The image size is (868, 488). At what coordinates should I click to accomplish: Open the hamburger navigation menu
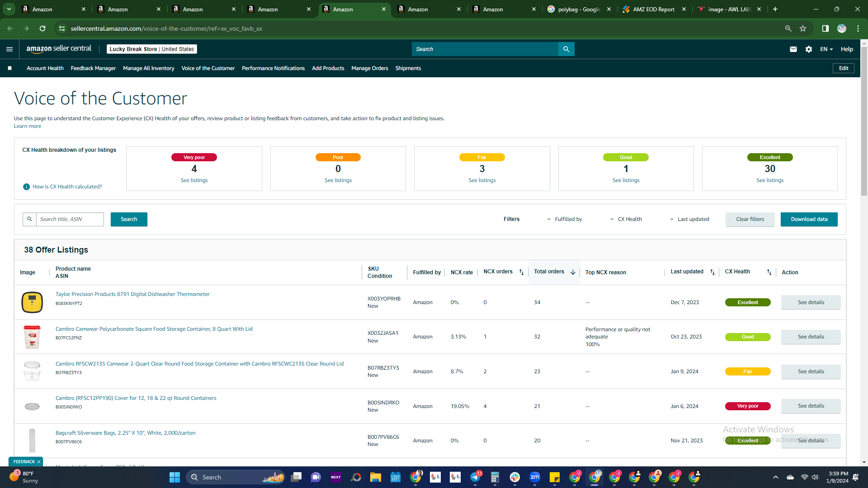9,49
